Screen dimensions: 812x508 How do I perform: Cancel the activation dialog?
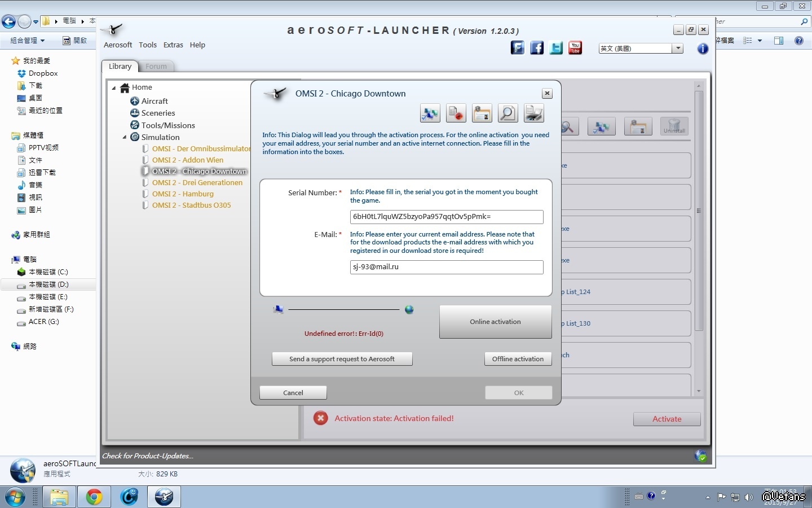point(293,393)
